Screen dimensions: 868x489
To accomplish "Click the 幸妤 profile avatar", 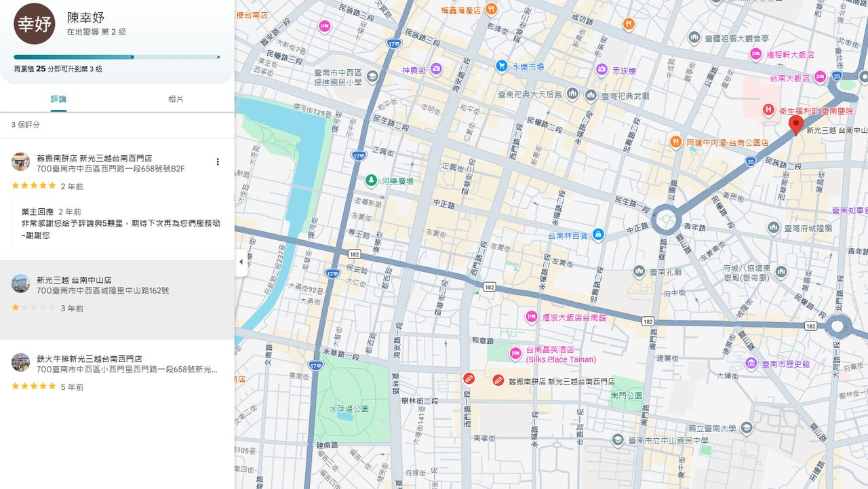I will [35, 24].
